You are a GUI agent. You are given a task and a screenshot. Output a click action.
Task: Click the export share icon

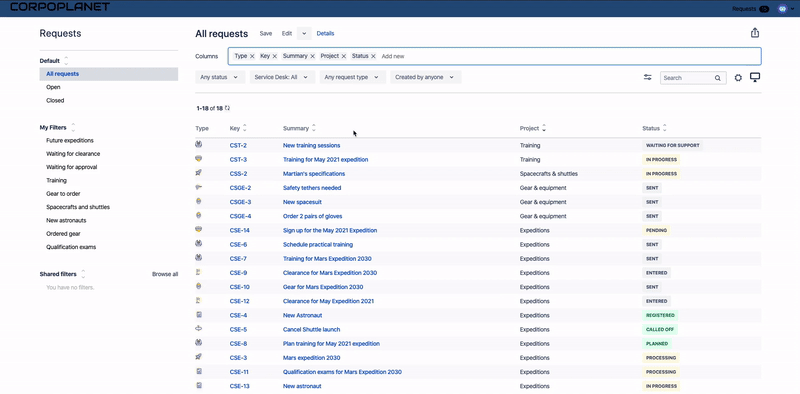pos(755,33)
